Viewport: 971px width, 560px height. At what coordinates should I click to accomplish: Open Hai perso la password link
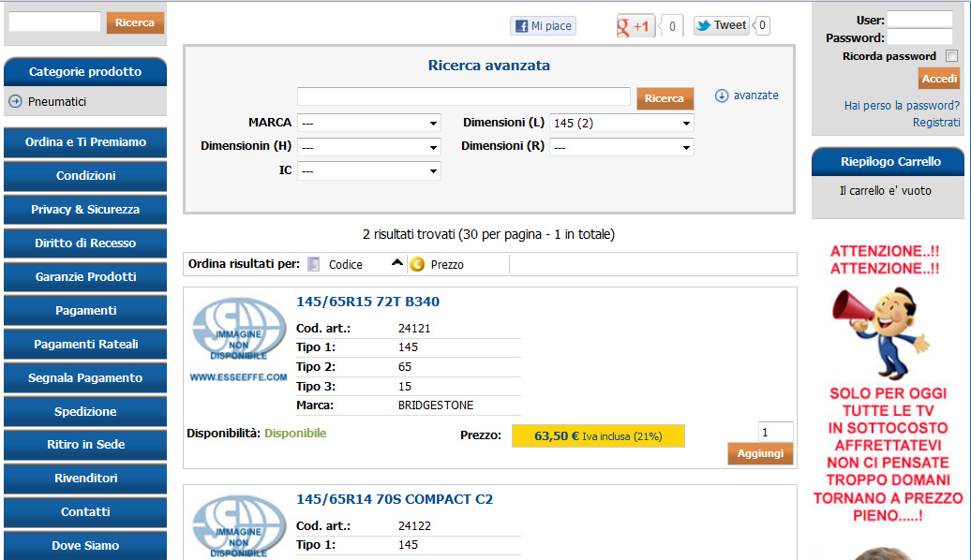point(902,106)
